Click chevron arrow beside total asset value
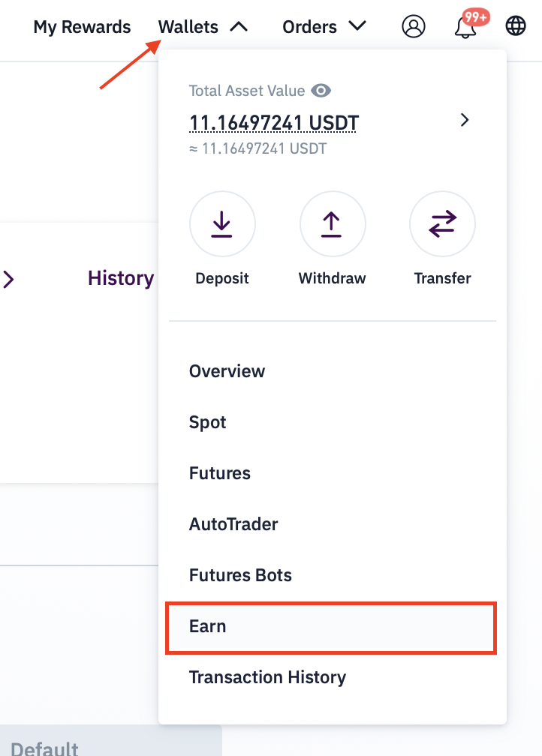This screenshot has width=542, height=756. coord(465,120)
